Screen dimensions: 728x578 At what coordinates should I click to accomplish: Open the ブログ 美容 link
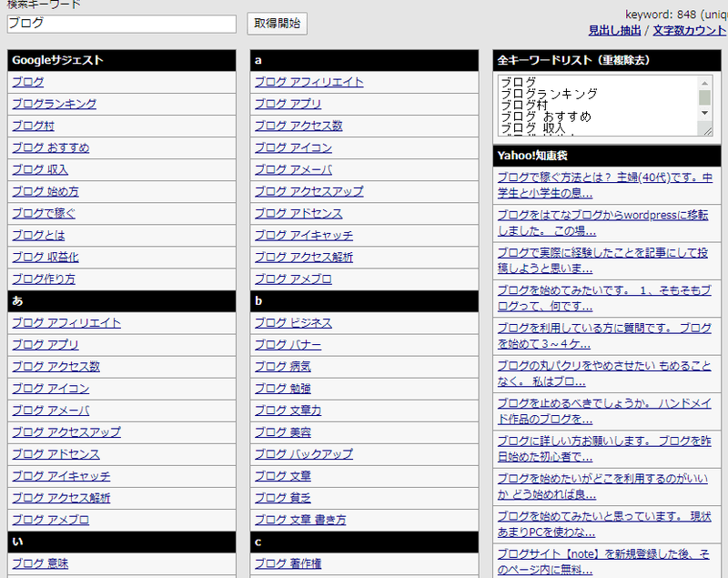click(283, 432)
